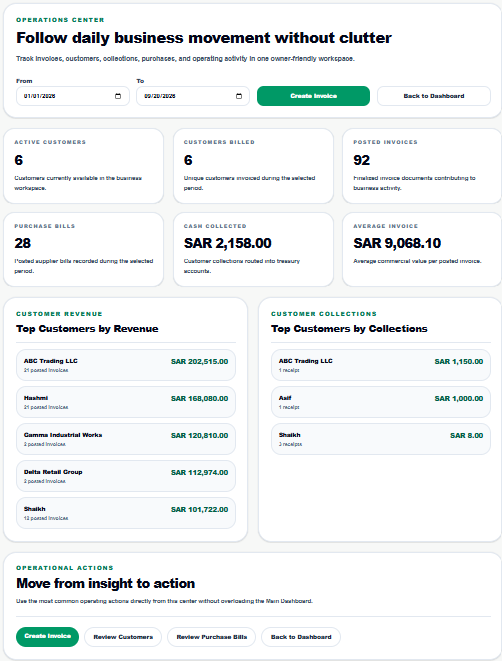Click the From date input field
Screen dimensions: 502x661
(73, 96)
